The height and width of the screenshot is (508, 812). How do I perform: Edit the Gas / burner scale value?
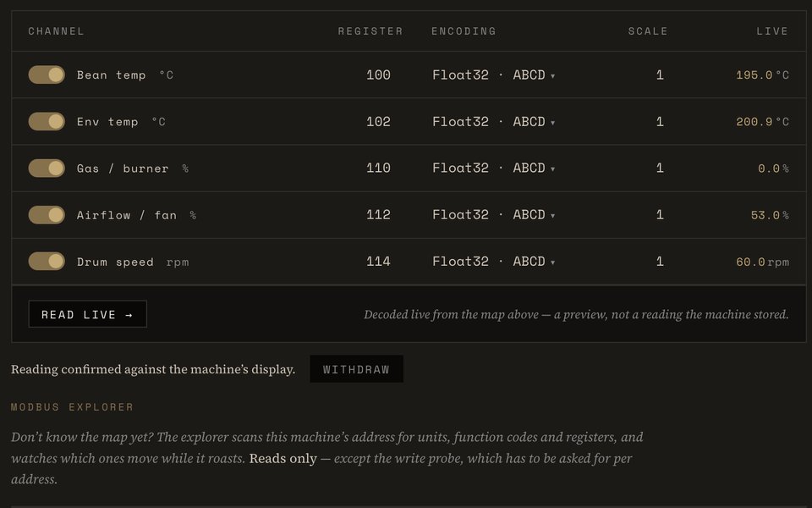pos(660,168)
